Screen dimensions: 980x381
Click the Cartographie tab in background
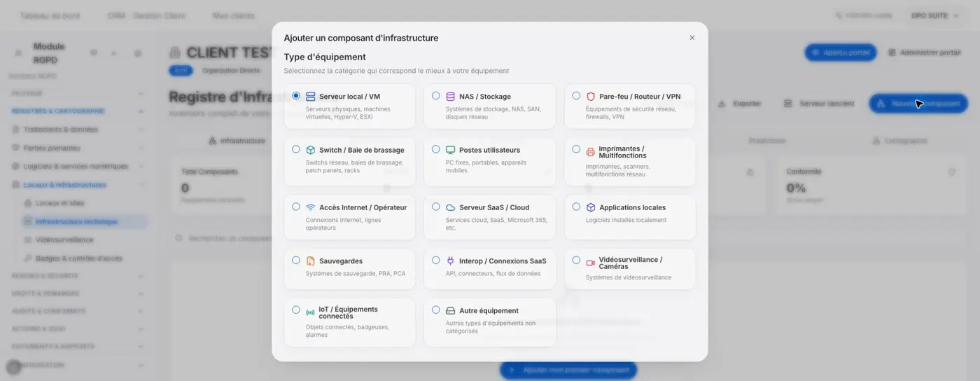(x=899, y=141)
